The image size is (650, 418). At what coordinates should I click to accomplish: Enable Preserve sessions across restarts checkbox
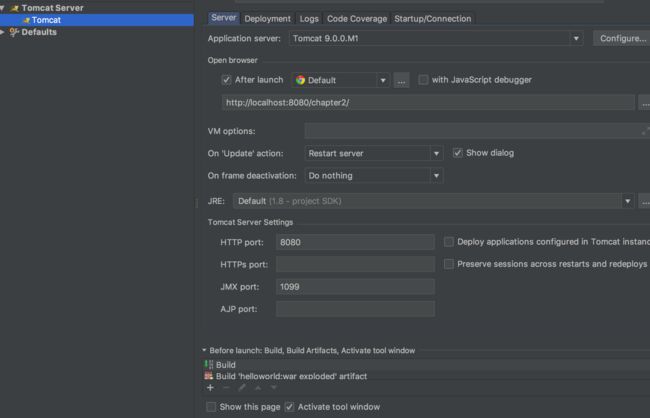[x=449, y=264]
